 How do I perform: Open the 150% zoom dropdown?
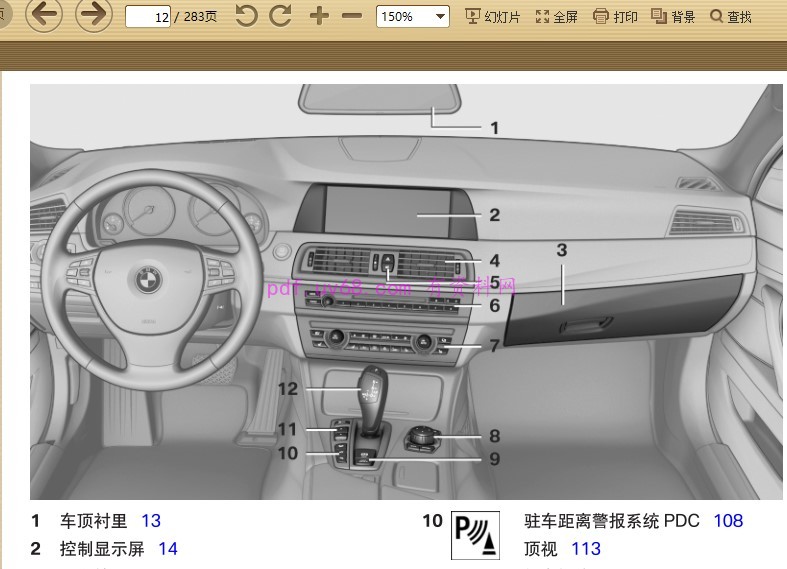click(x=413, y=17)
